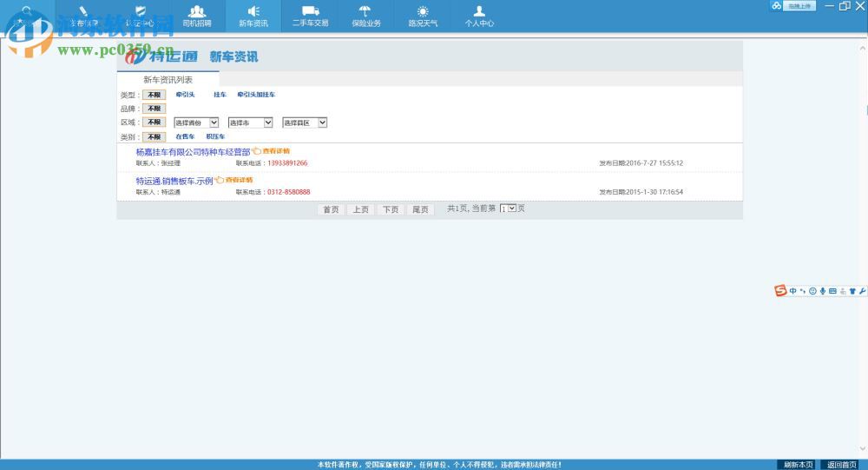Click the hand icon beside 杨嘉挂车 listing

click(256, 151)
